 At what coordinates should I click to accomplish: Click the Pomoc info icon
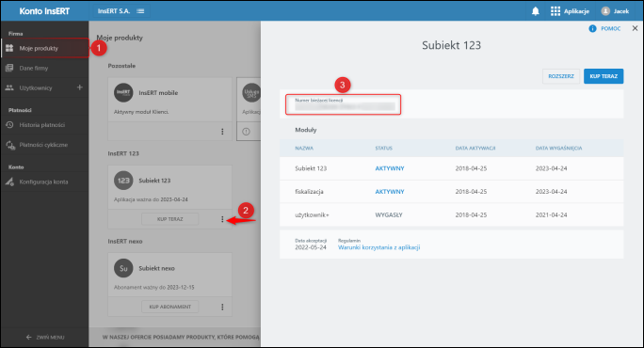pyautogui.click(x=592, y=28)
